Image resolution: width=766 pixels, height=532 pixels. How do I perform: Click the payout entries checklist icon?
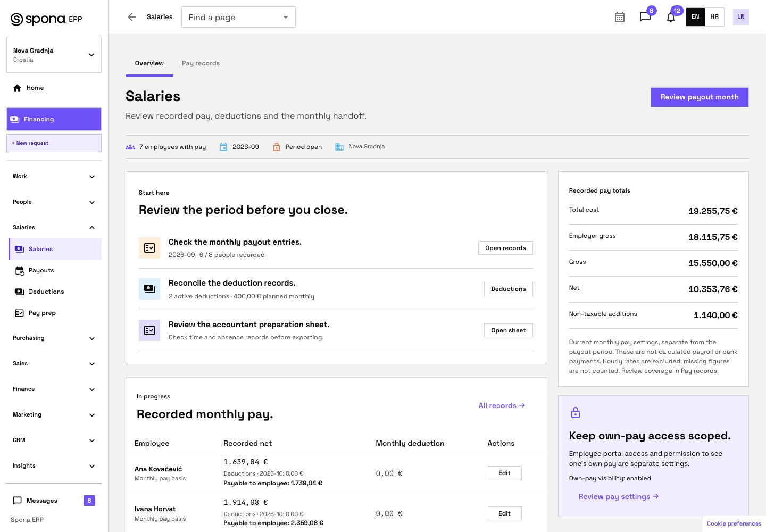(149, 248)
